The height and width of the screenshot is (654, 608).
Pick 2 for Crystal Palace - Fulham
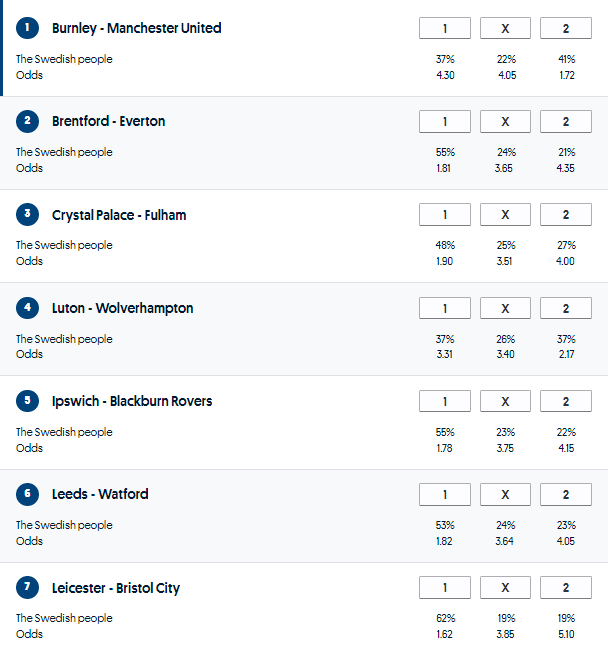tap(565, 215)
